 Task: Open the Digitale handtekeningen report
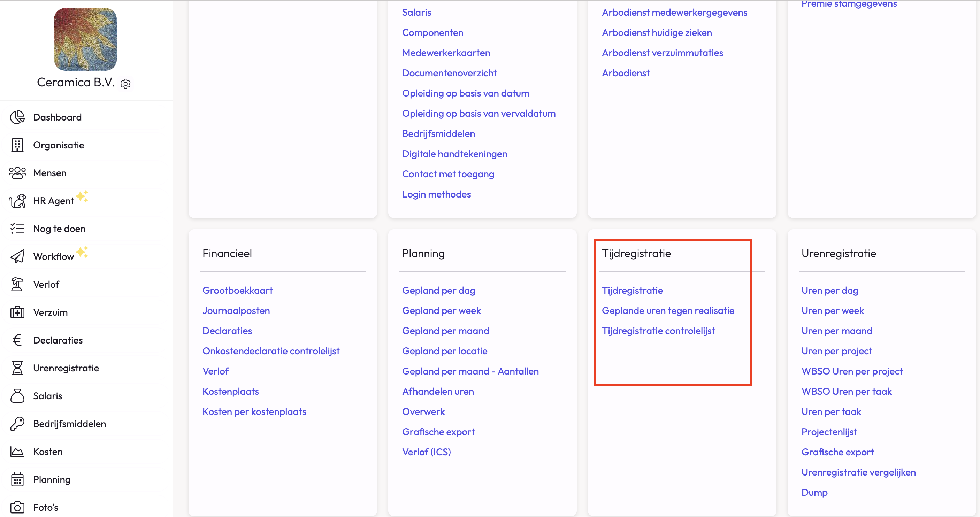click(454, 154)
